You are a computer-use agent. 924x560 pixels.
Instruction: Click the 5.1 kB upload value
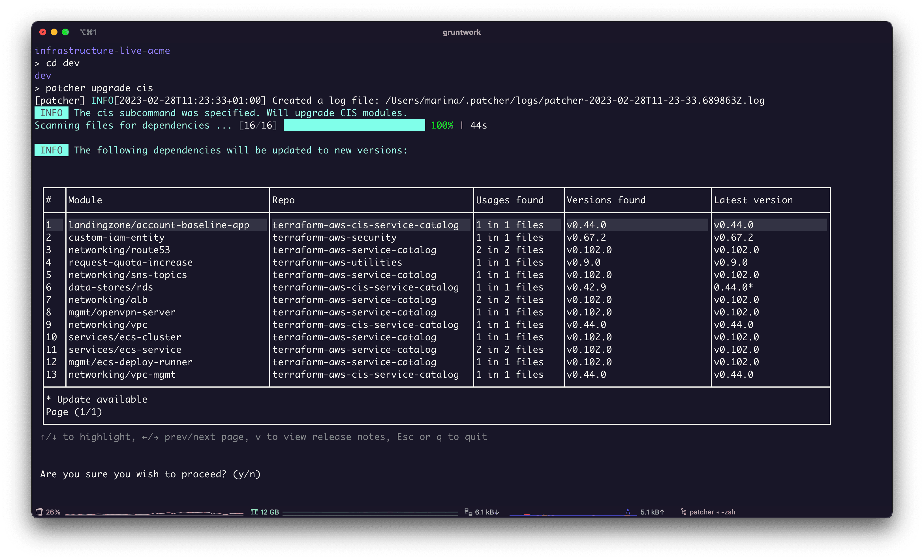pos(653,512)
